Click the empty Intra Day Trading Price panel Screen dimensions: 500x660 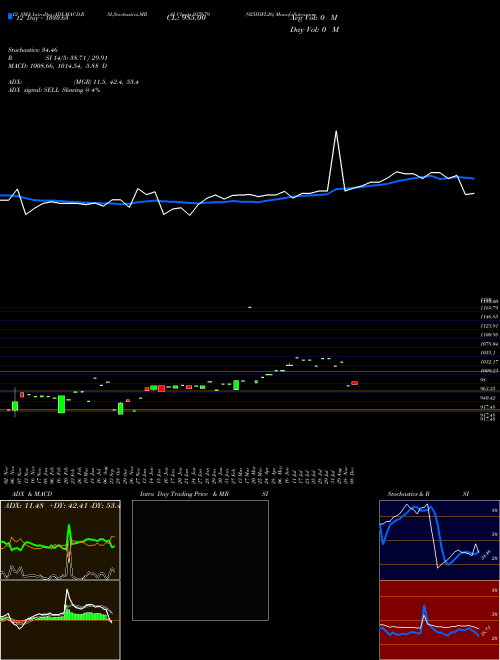[x=200, y=560]
